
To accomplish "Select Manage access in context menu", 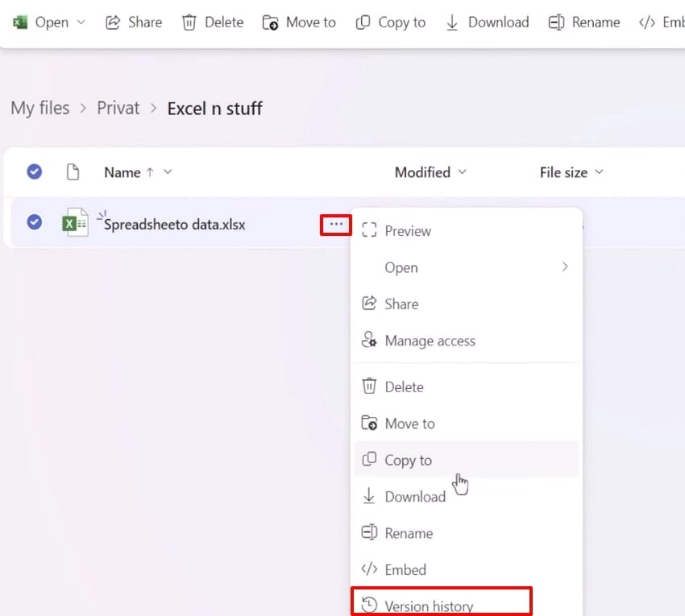I will coord(430,341).
